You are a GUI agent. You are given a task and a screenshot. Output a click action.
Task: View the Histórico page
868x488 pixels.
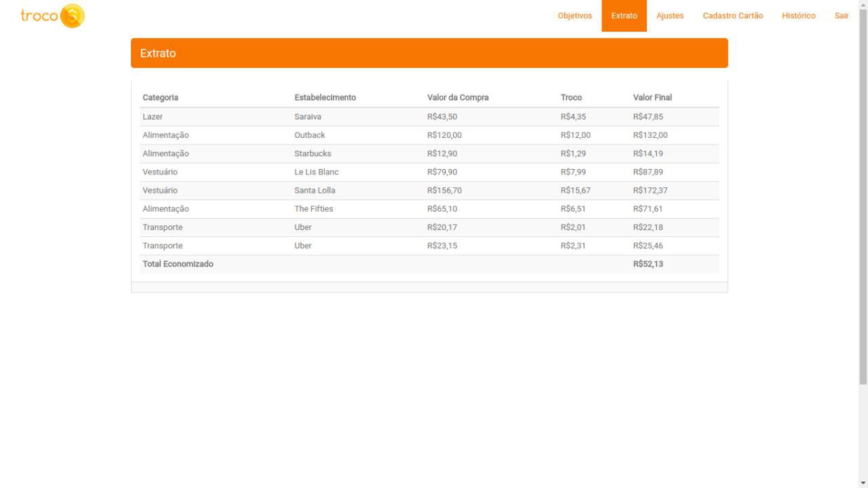click(798, 16)
